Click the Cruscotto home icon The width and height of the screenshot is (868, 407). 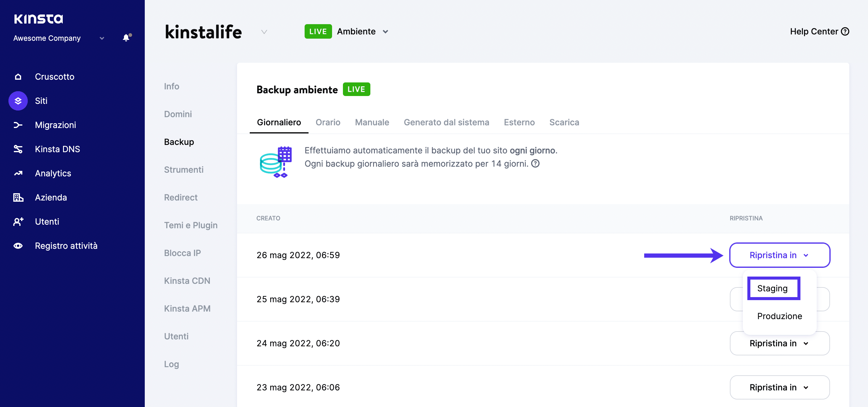coord(18,77)
